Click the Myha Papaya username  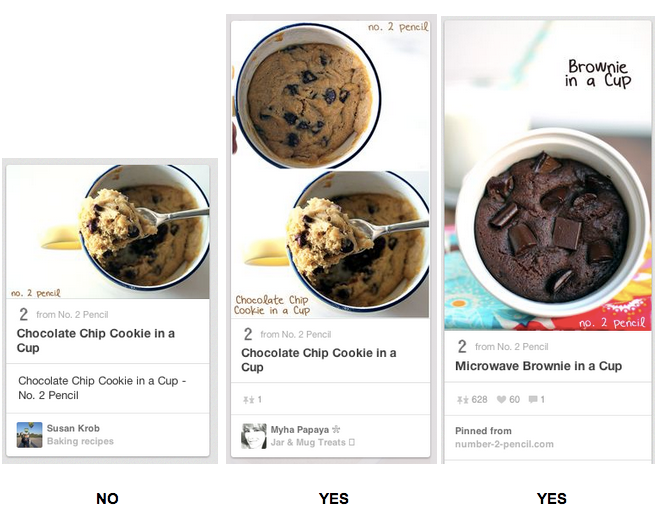[300, 430]
